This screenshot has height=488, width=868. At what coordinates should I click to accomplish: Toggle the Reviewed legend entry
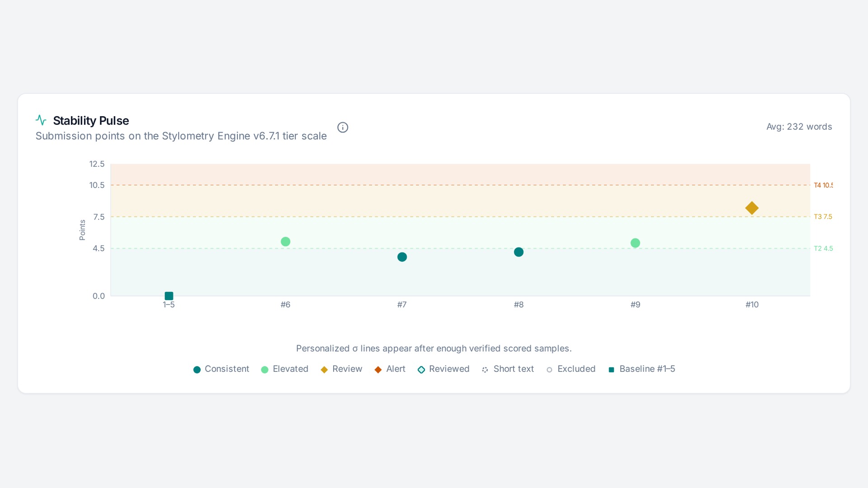coord(443,369)
